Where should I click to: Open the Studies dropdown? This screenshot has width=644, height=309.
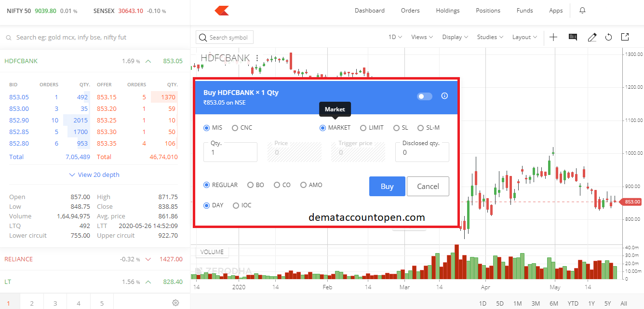490,37
